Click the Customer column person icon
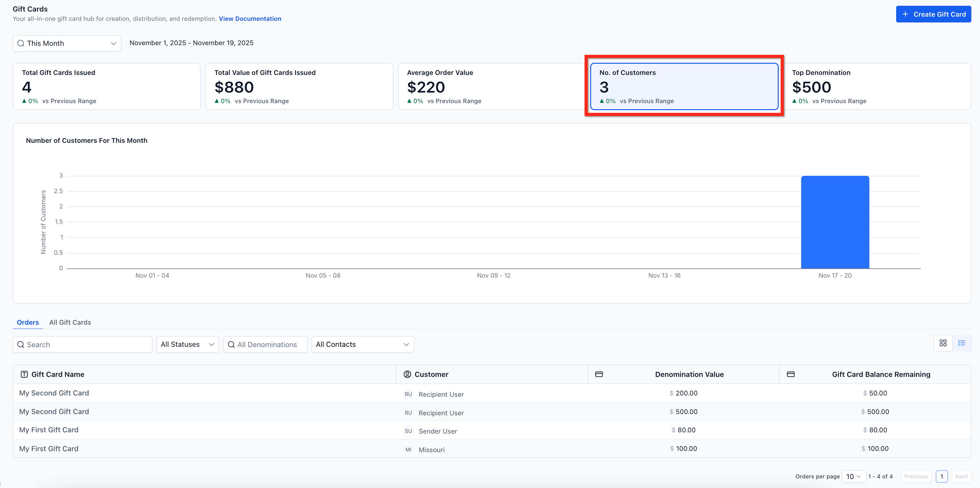The width and height of the screenshot is (980, 488). (x=407, y=374)
